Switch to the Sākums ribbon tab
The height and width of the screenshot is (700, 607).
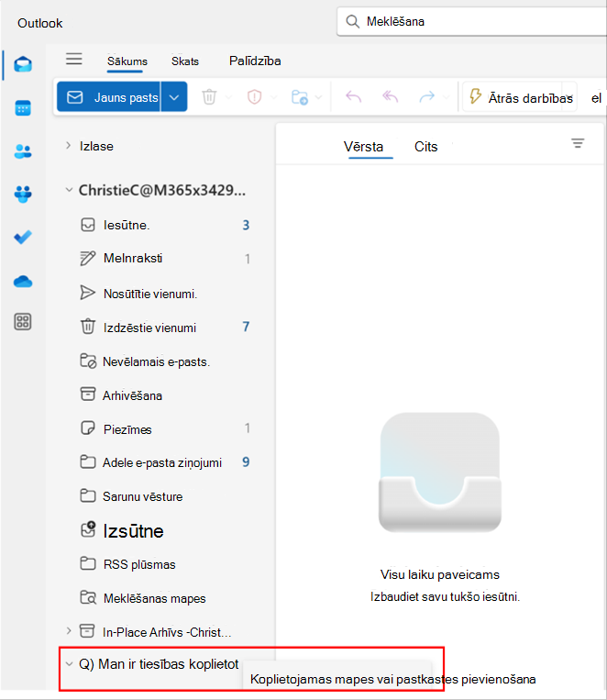click(x=127, y=61)
